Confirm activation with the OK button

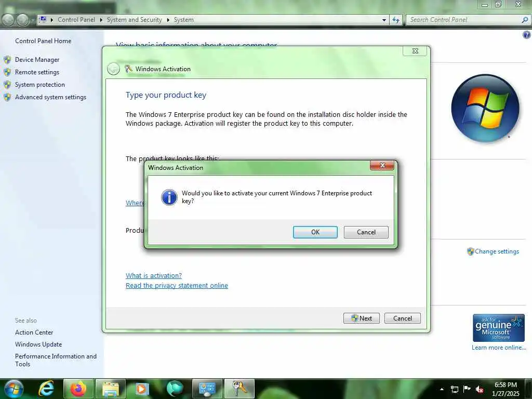[315, 232]
